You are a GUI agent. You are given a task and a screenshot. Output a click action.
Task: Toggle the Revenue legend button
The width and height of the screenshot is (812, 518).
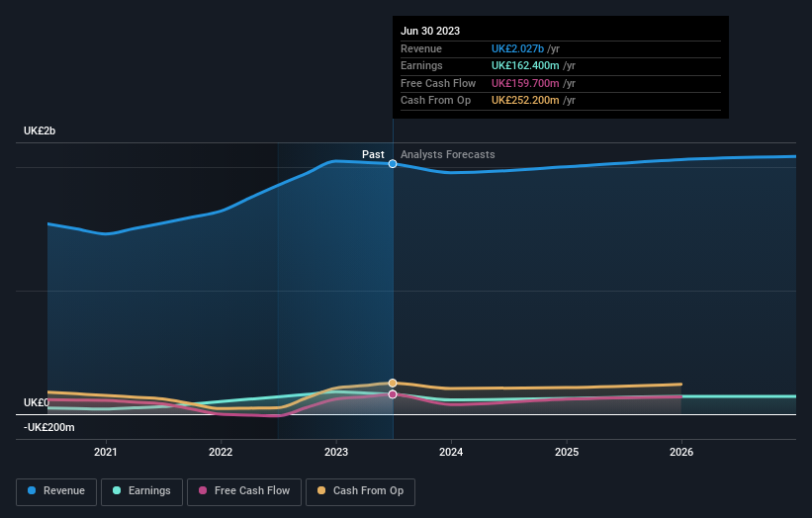(x=56, y=491)
